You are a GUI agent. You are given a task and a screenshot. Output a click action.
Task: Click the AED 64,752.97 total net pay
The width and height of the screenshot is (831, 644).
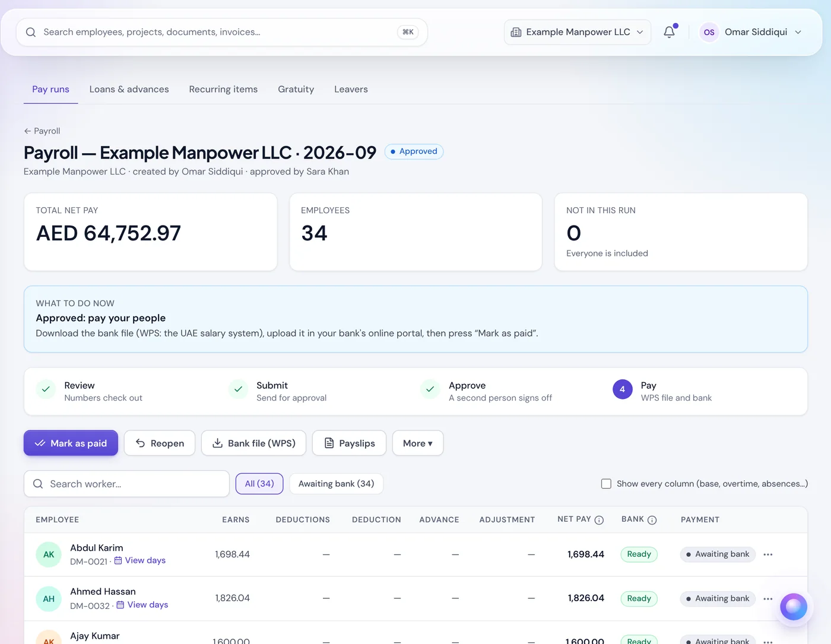pos(109,233)
